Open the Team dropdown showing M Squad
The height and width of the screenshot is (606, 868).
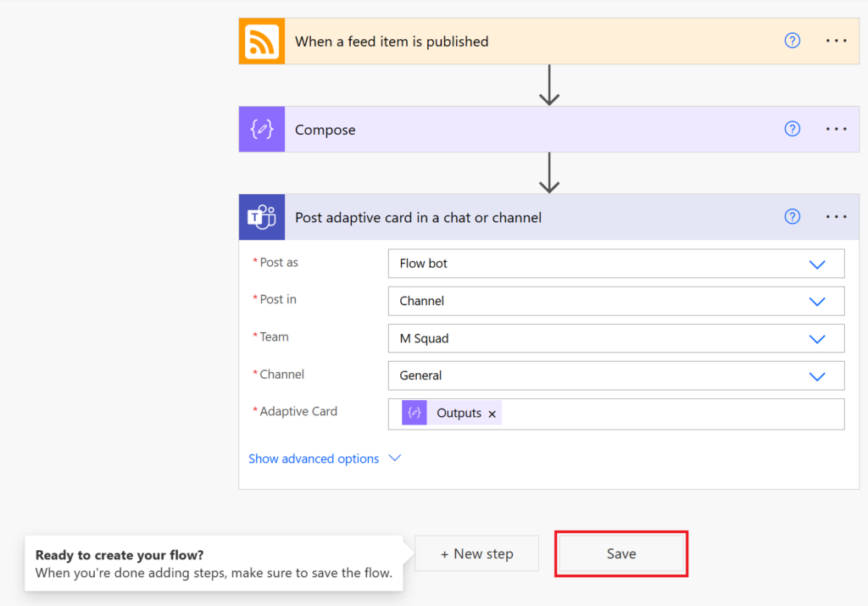pyautogui.click(x=817, y=338)
